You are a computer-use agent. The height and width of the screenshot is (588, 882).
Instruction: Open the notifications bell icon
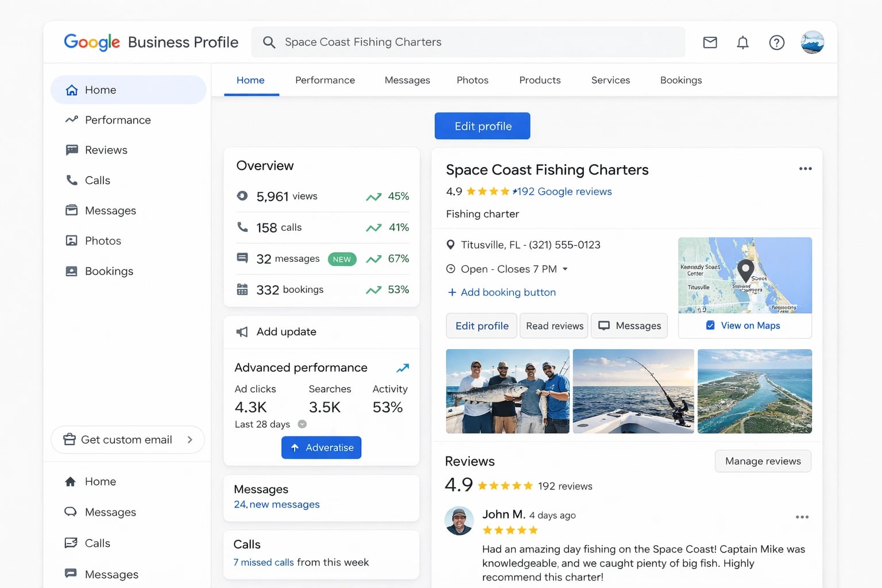tap(742, 42)
